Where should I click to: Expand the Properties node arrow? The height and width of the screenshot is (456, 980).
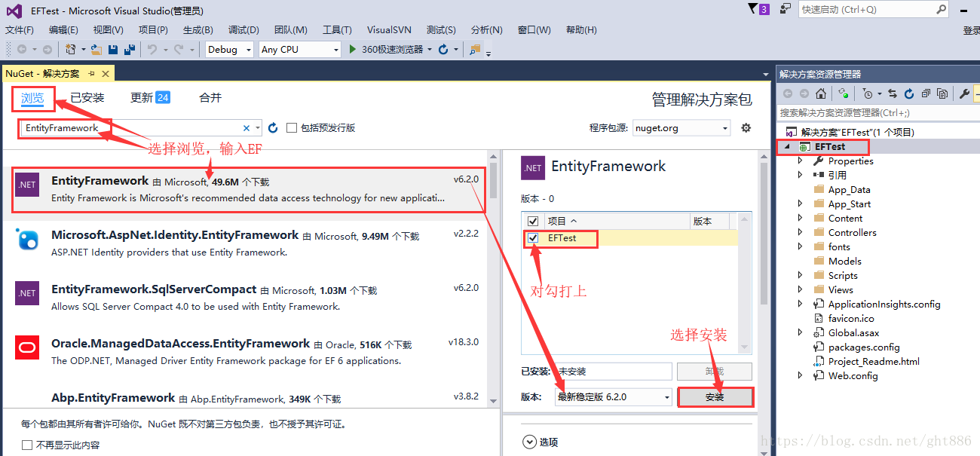click(801, 161)
